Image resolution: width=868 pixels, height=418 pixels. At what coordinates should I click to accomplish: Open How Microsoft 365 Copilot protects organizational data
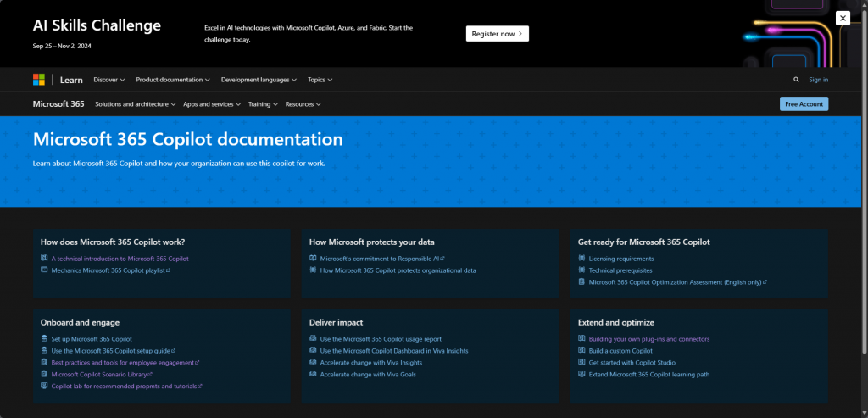[398, 270]
